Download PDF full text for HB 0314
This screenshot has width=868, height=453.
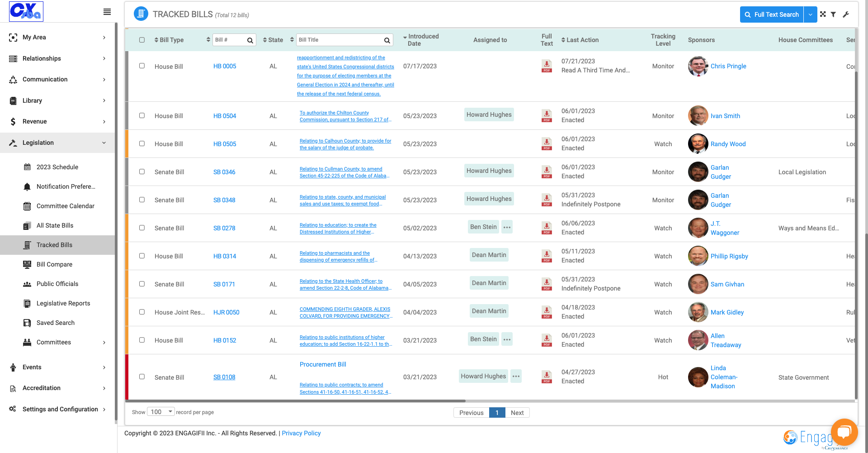[x=547, y=256]
